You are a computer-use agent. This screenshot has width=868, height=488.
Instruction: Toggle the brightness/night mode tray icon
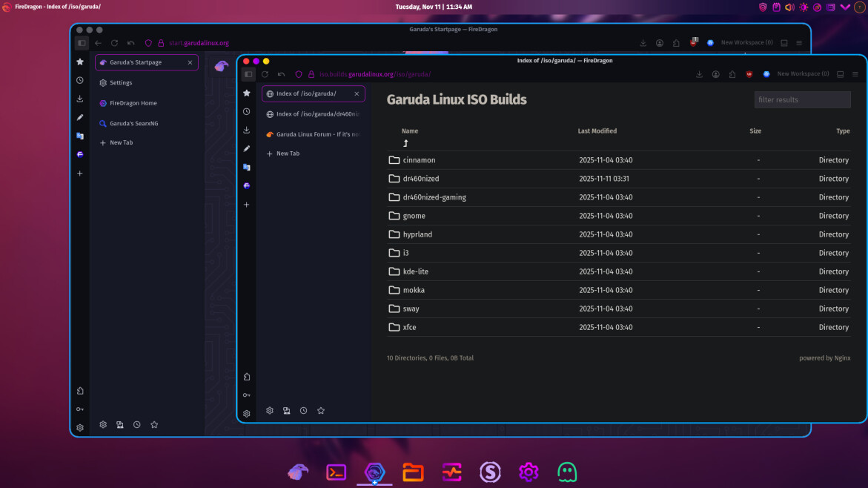tap(804, 7)
